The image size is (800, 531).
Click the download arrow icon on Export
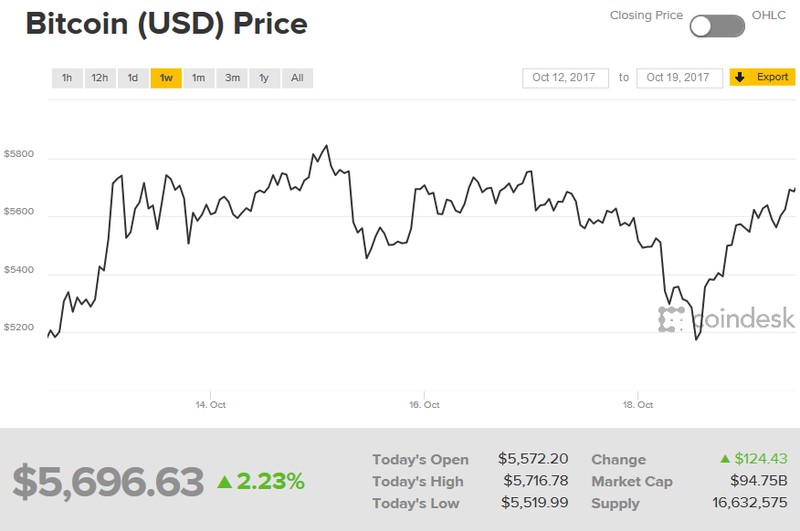(740, 77)
